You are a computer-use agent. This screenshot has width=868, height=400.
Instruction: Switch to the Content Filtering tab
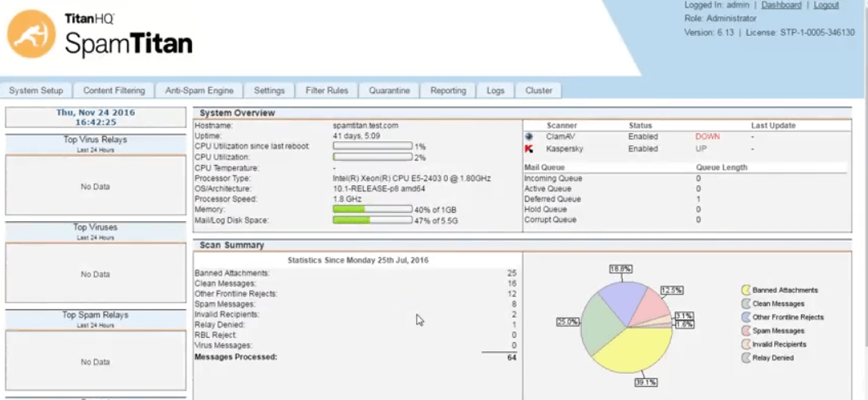[x=114, y=91]
